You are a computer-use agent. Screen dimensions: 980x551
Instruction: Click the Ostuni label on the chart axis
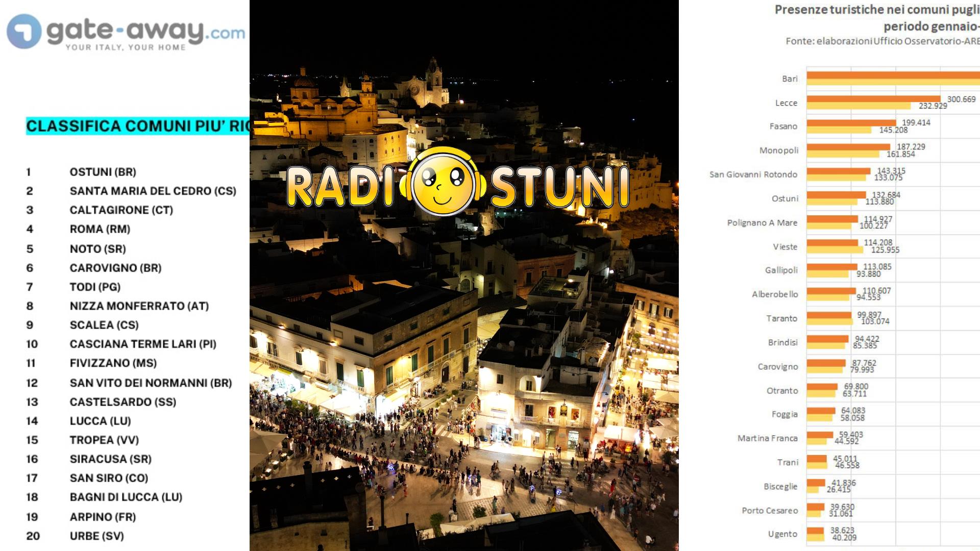785,198
